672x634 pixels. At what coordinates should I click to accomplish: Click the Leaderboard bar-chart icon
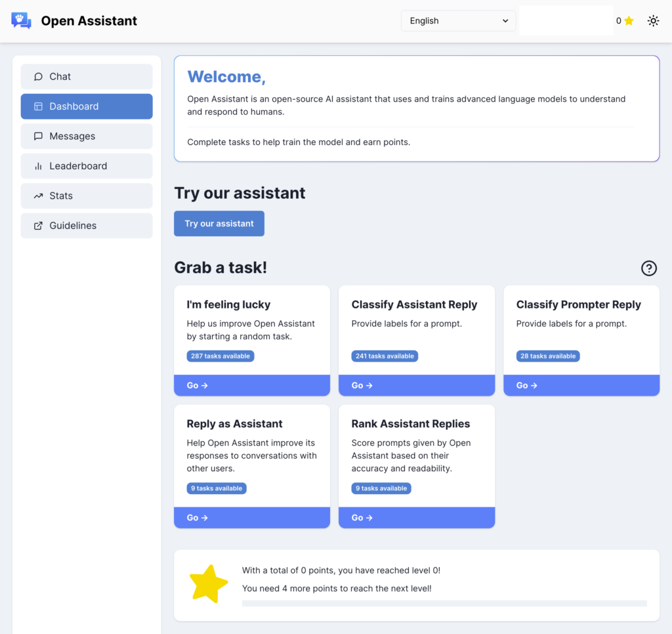tap(39, 165)
